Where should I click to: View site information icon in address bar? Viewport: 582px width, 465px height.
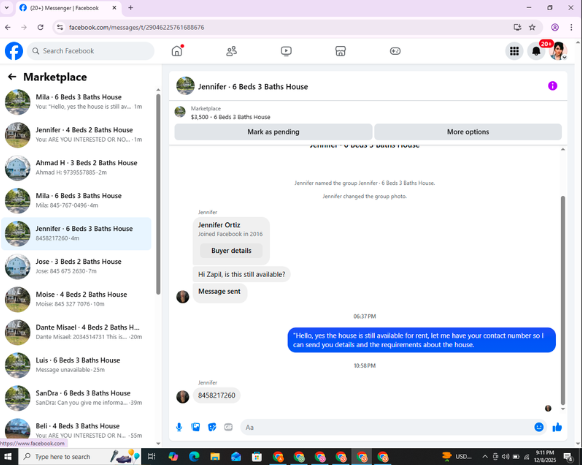pos(60,27)
